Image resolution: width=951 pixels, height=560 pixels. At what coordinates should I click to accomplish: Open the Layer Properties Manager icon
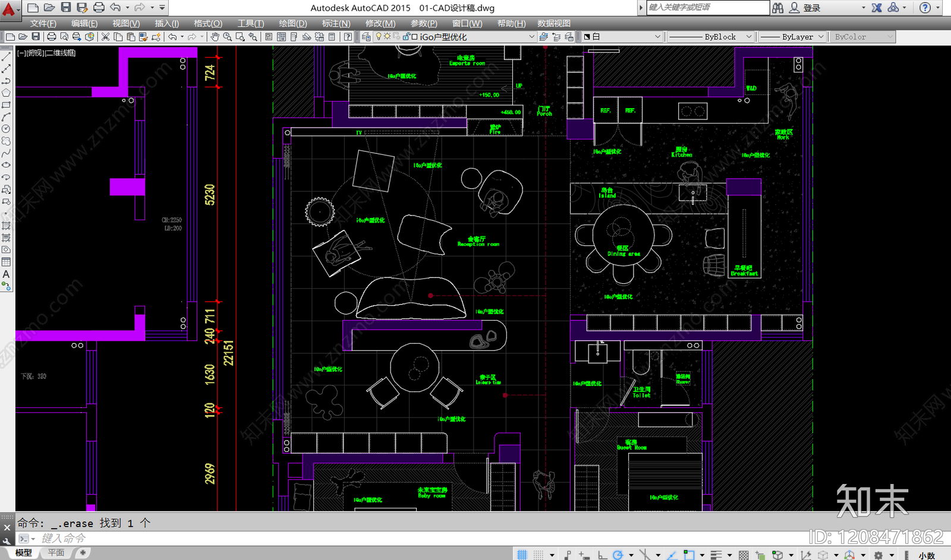(x=366, y=37)
